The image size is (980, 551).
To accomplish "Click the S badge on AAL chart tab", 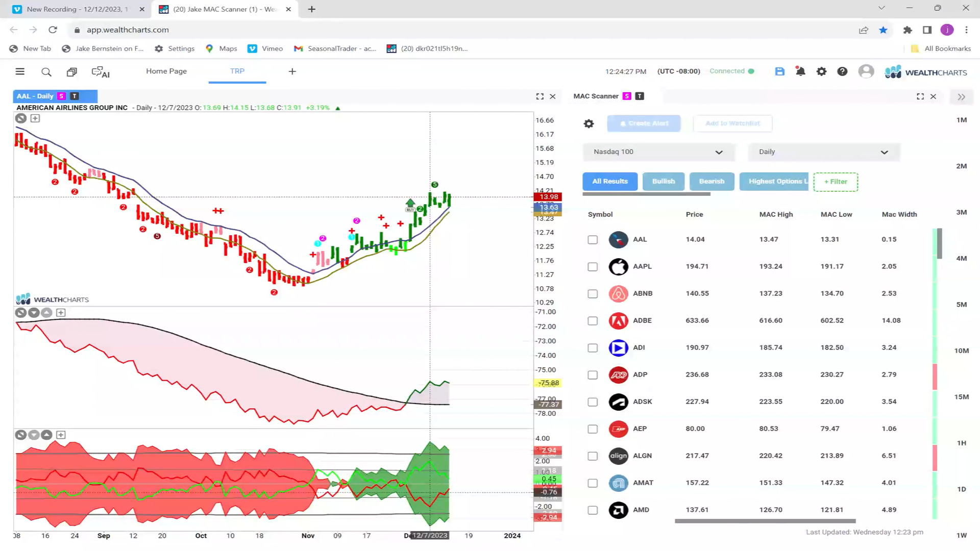I will (61, 96).
